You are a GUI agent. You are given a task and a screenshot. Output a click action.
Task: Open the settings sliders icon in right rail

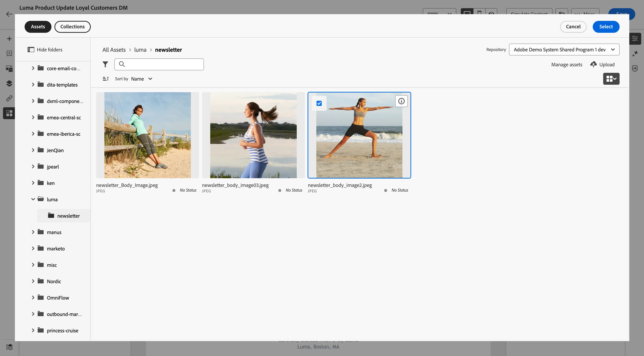point(635,39)
